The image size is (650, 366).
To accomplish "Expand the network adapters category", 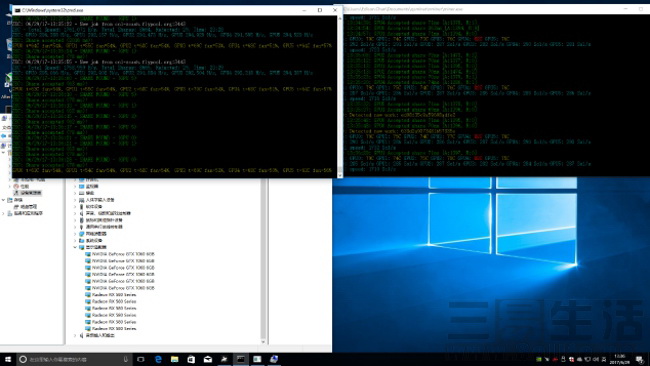I will (x=75, y=234).
